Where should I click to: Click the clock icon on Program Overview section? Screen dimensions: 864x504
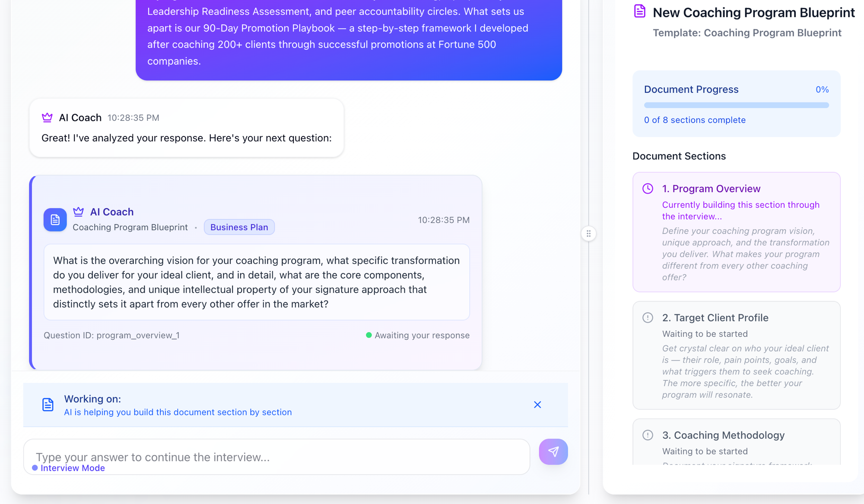648,188
